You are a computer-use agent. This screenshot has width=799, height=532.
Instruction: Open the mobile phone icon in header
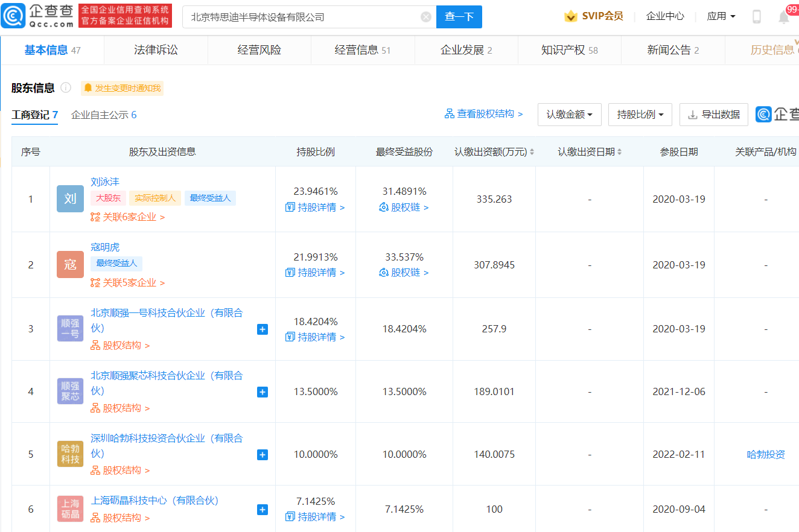(757, 17)
